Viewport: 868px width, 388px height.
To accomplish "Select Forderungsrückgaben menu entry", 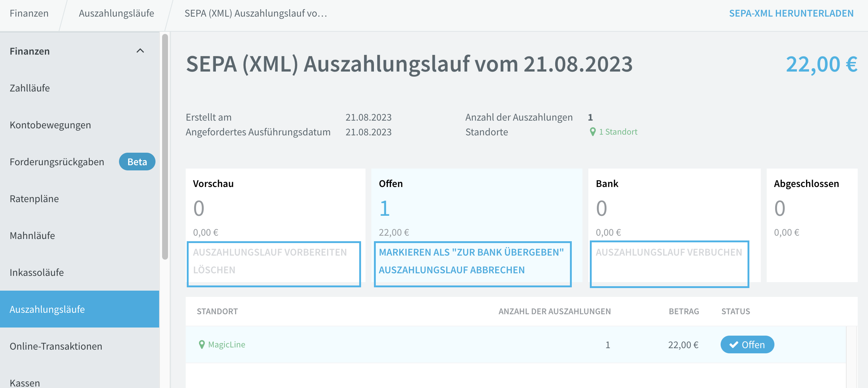I will click(x=57, y=162).
